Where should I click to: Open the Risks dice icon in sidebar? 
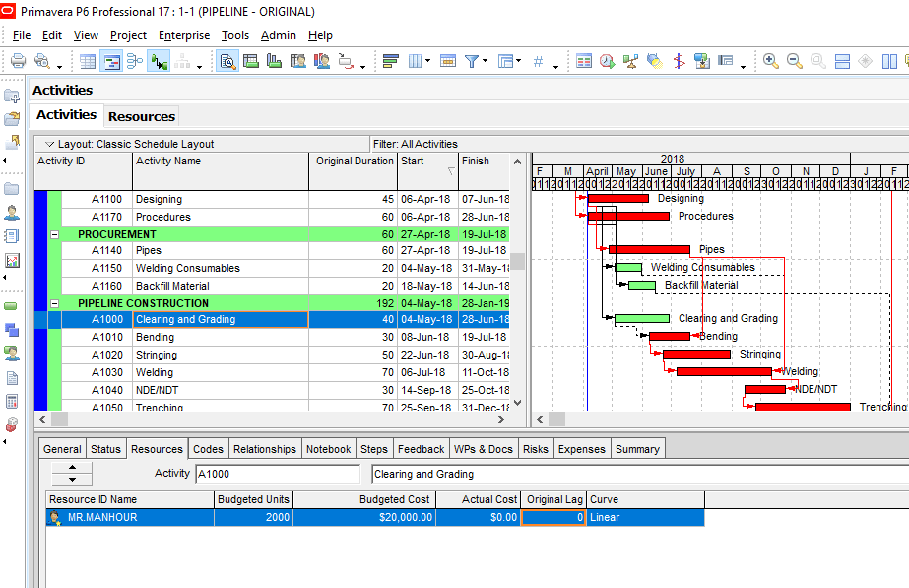click(12, 425)
